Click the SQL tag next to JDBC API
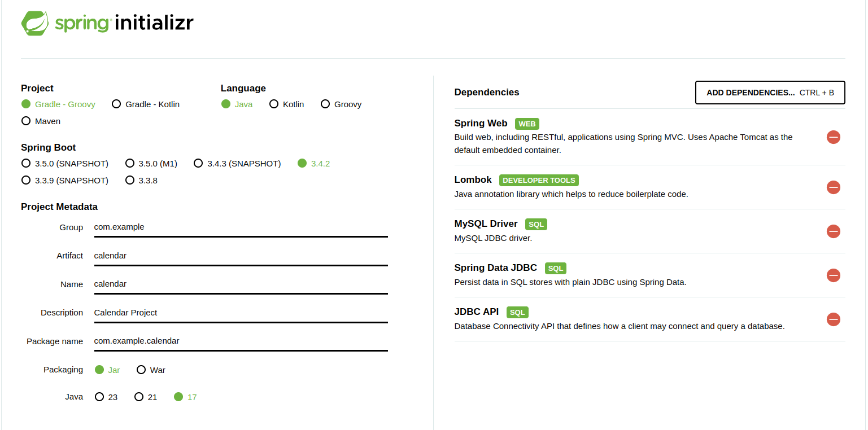This screenshot has height=430, width=868. coord(517,312)
